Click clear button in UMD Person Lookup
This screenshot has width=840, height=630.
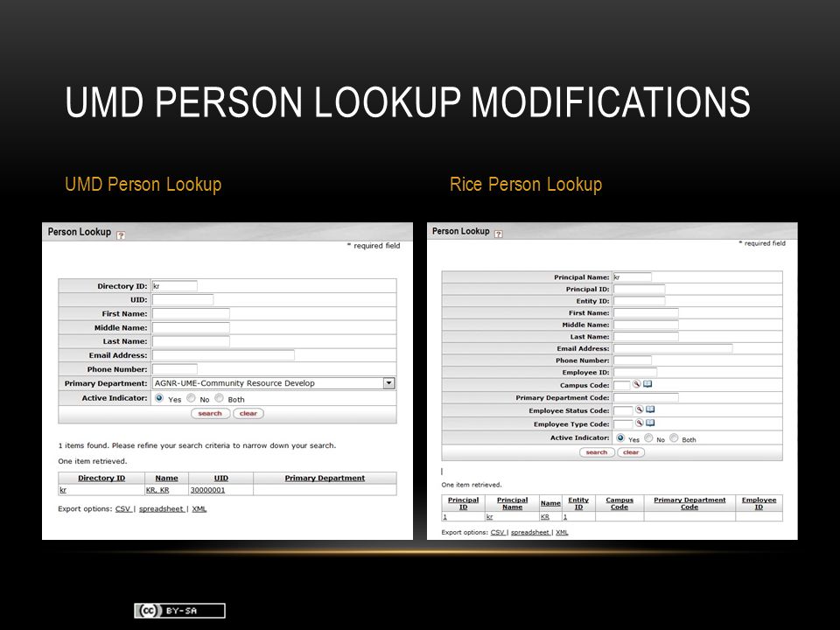[248, 414]
